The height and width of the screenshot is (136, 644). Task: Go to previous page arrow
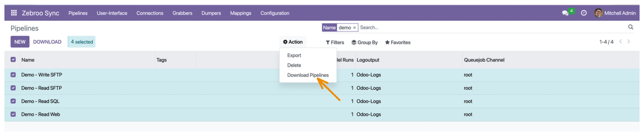point(620,42)
